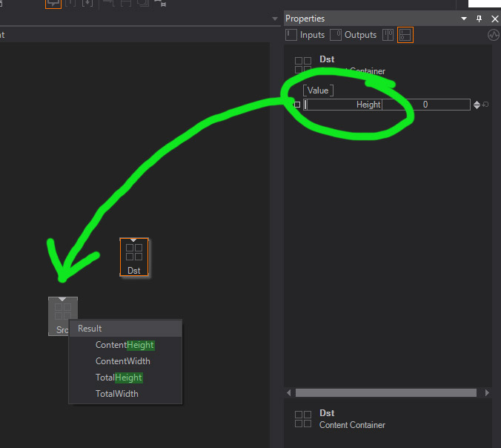This screenshot has height=448, width=501.
Task: Click the reset arrow beside Height value
Action: tap(485, 105)
